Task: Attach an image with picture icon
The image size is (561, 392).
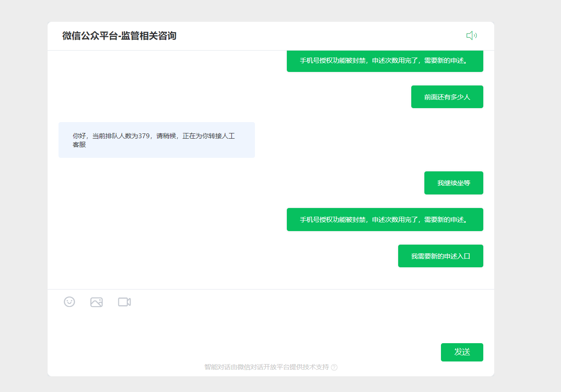Action: click(96, 302)
